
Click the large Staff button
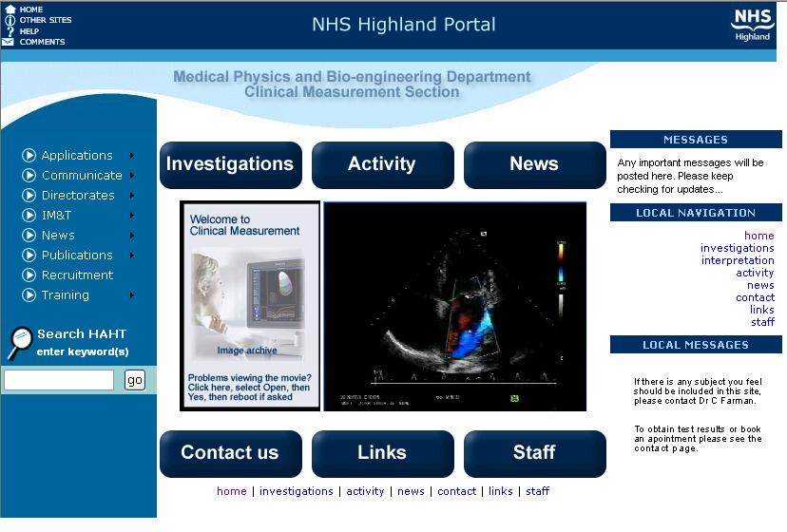pyautogui.click(x=535, y=454)
